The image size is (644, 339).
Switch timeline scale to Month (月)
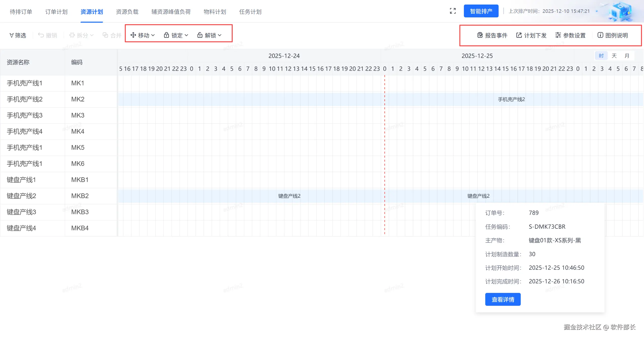[627, 56]
